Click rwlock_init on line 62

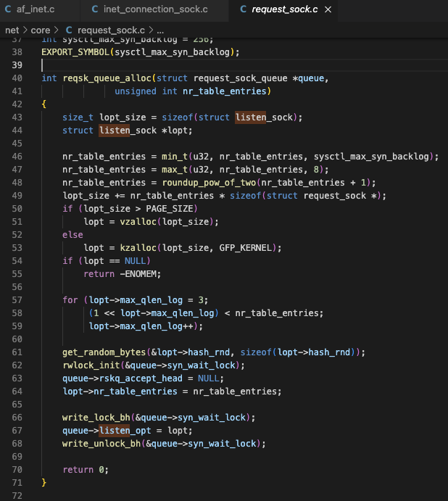91,365
